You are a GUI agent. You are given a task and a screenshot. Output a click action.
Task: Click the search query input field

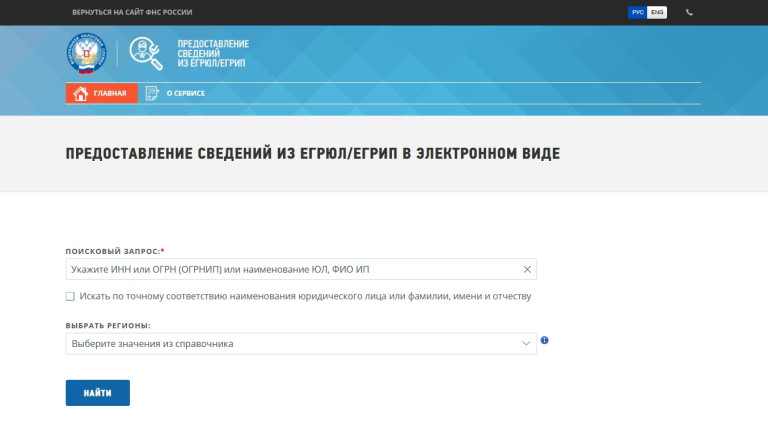301,269
